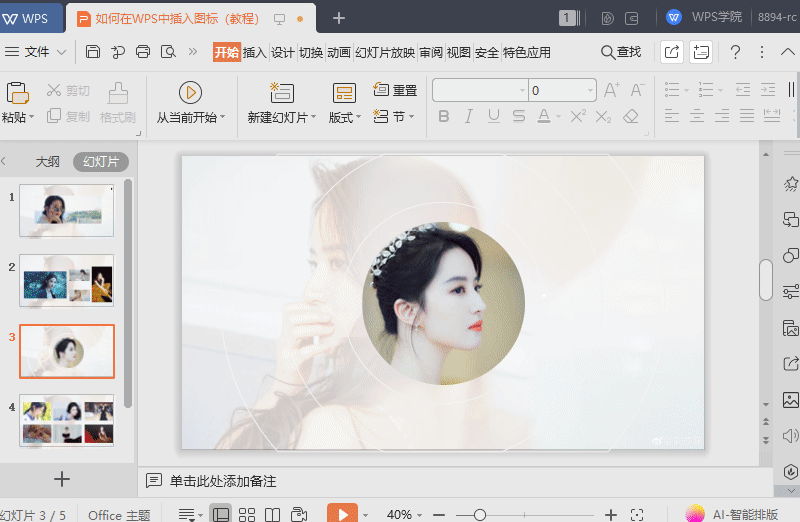Image resolution: width=800 pixels, height=522 pixels.
Task: Open the 文件 (File) dropdown menu
Action: (x=35, y=52)
